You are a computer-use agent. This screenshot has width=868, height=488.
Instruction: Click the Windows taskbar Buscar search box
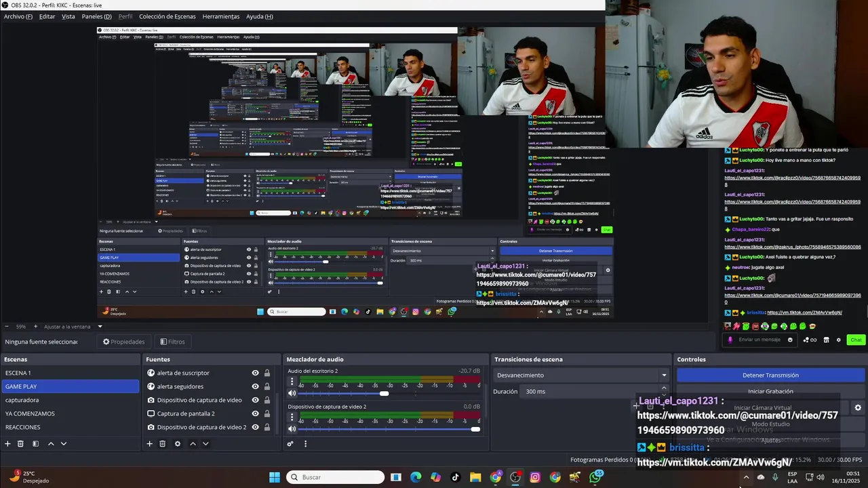click(335, 477)
